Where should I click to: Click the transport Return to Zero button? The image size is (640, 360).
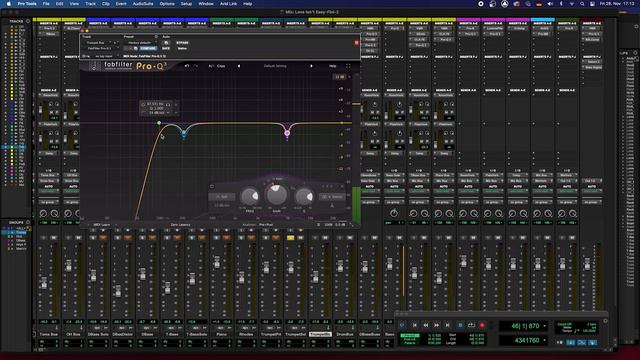pos(414,325)
